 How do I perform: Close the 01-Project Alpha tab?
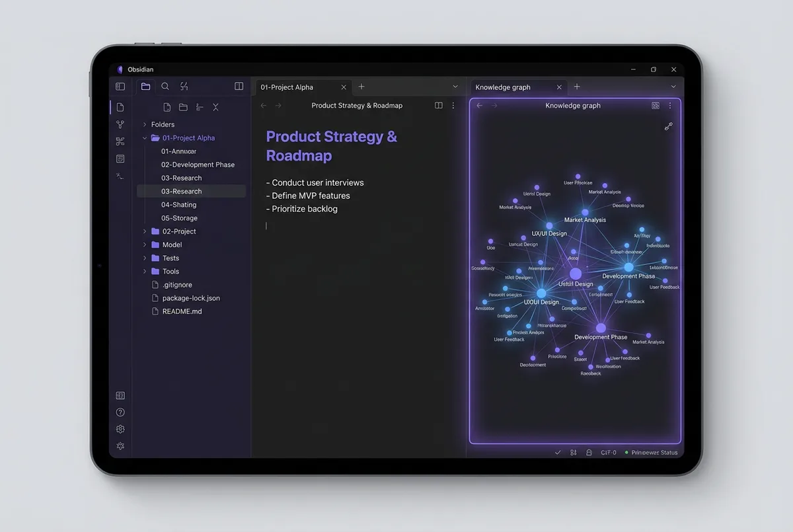[x=344, y=87]
